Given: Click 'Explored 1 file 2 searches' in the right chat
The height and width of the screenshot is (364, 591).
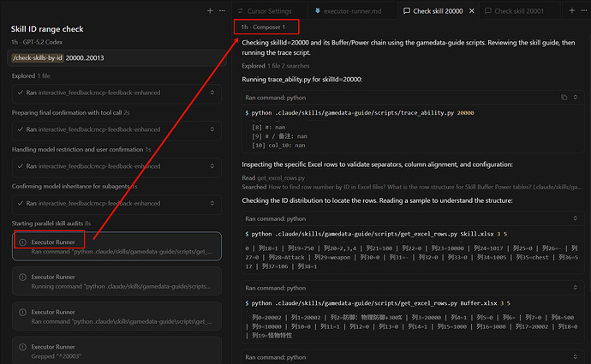Looking at the screenshot, I should point(276,66).
